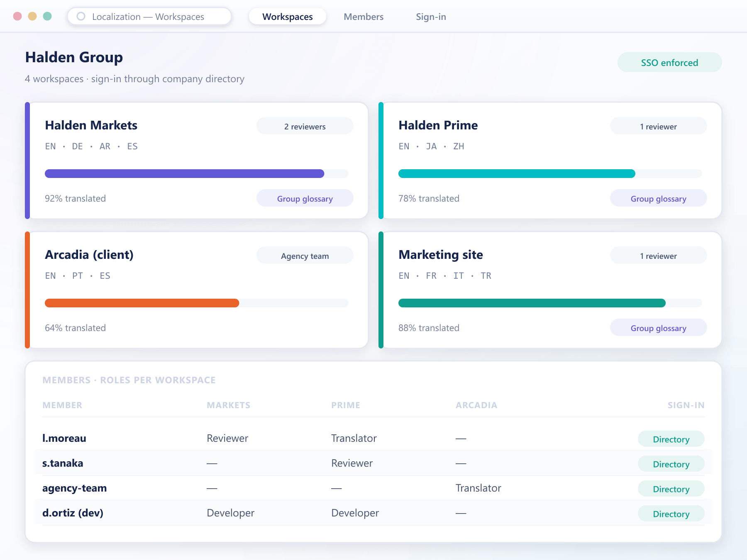Click Halden Markets translation progress bar
Viewport: 747px width, 560px height.
197,173
